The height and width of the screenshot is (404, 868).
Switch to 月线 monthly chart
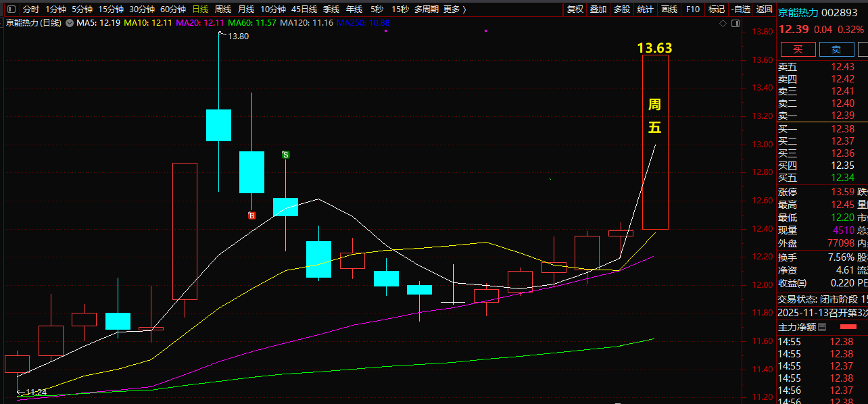coord(246,9)
